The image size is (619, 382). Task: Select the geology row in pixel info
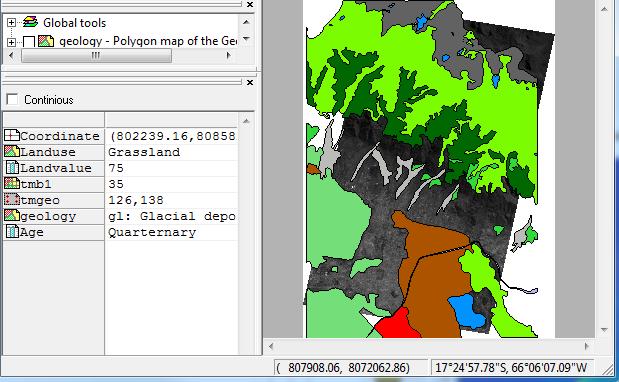[120, 216]
